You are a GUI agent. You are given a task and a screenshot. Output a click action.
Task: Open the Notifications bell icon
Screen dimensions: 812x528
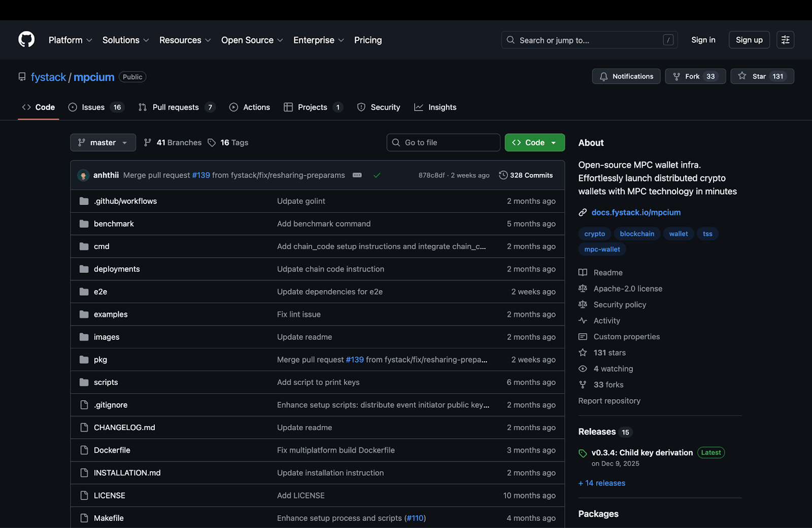click(x=604, y=76)
